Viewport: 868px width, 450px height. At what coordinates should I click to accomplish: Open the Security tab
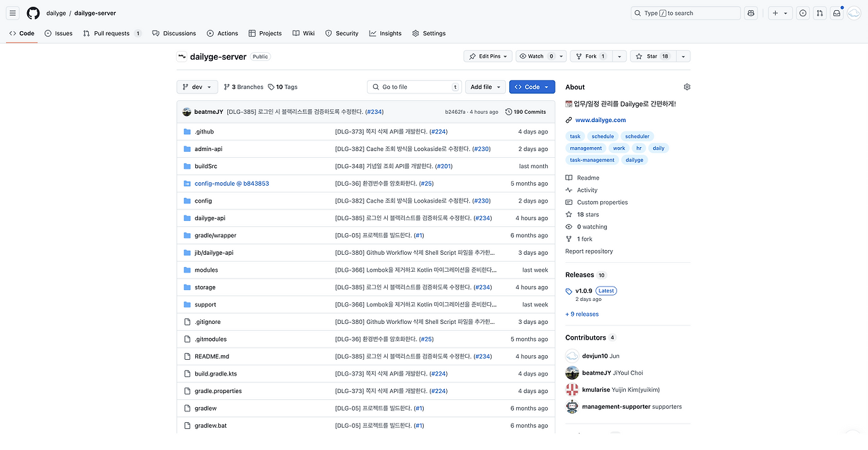coord(342,33)
